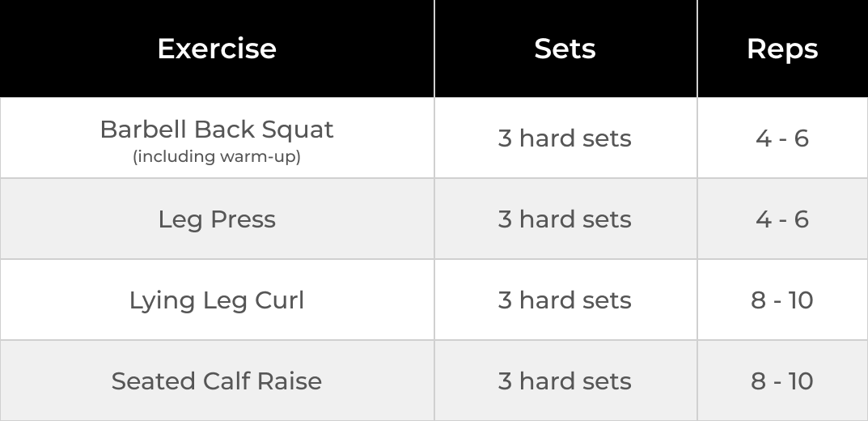Click sets cell for Seated Calf Raise

click(x=565, y=381)
